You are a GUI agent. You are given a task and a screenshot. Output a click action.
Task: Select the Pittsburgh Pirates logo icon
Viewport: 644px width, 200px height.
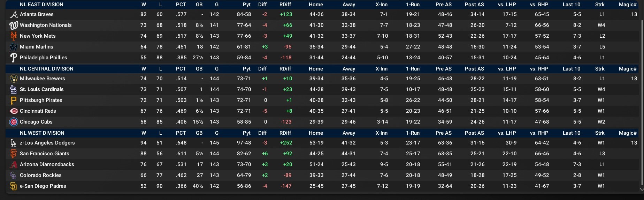pos(14,101)
